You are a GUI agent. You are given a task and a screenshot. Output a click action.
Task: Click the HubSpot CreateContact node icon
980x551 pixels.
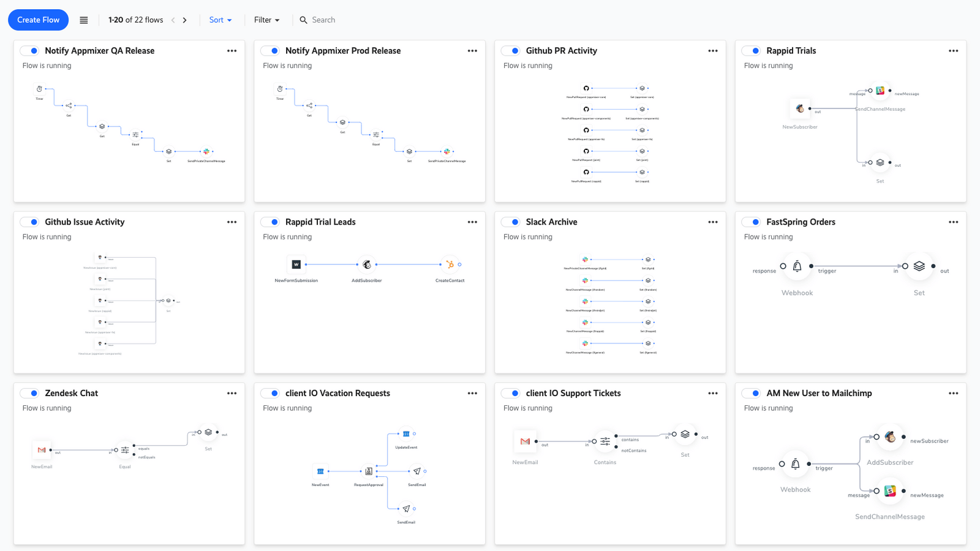coord(450,264)
